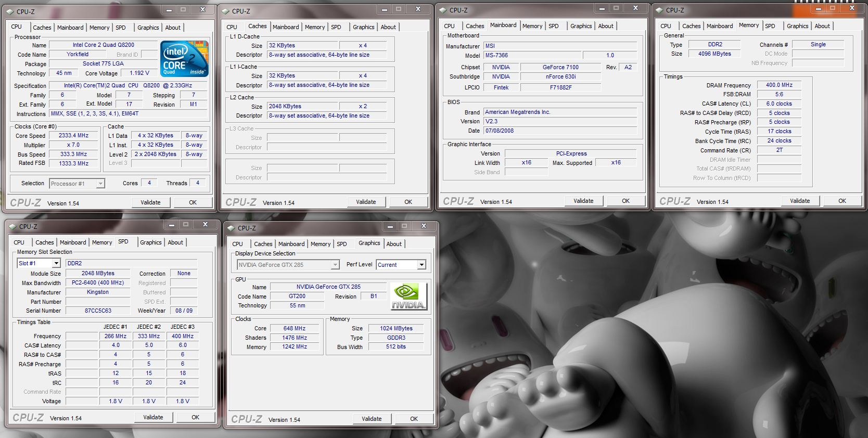Click the chipset value 'GeForce 7100'
The height and width of the screenshot is (438, 868).
[560, 67]
